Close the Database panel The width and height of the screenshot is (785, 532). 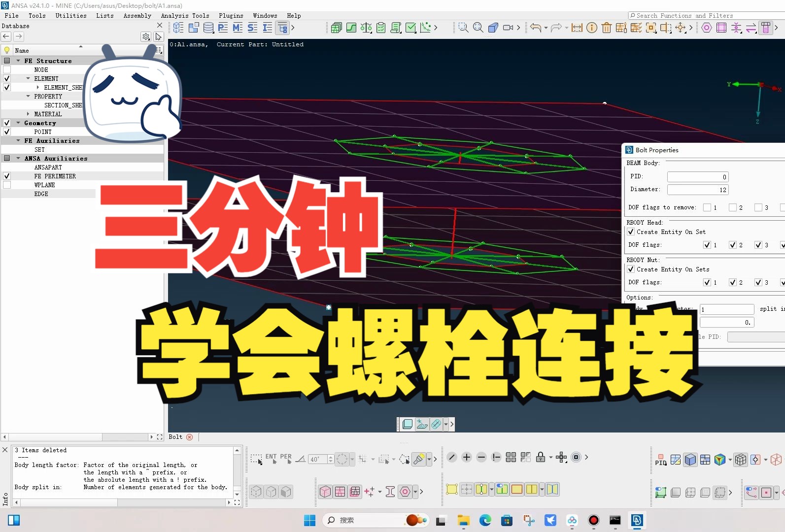pos(159,26)
